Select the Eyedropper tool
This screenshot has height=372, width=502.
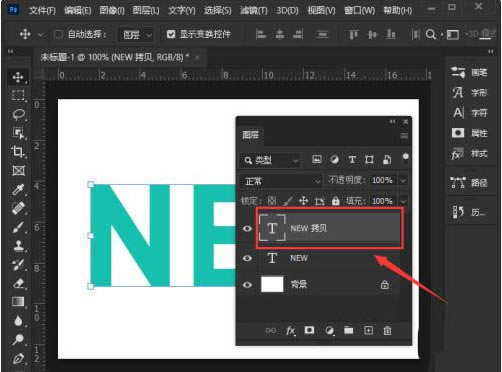click(18, 190)
